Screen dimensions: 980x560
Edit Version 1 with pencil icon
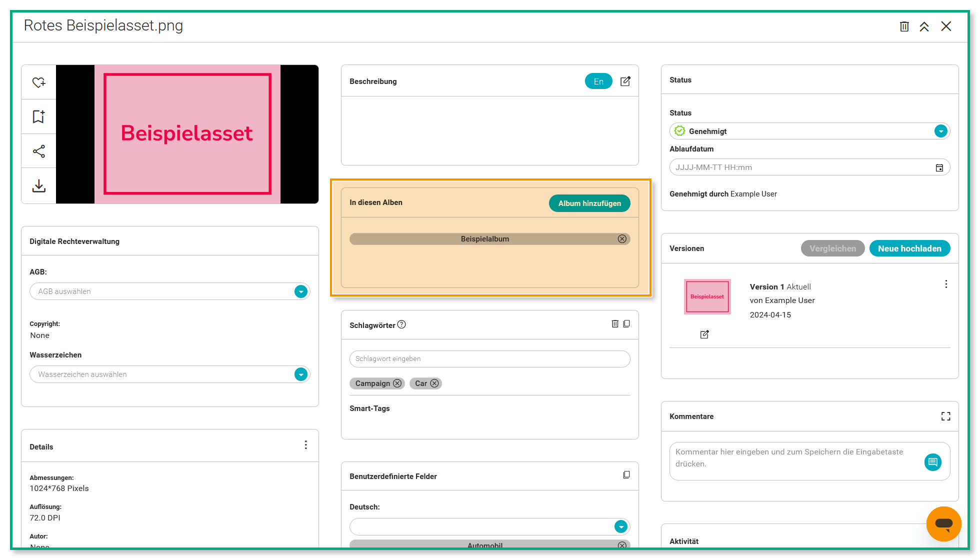[704, 334]
